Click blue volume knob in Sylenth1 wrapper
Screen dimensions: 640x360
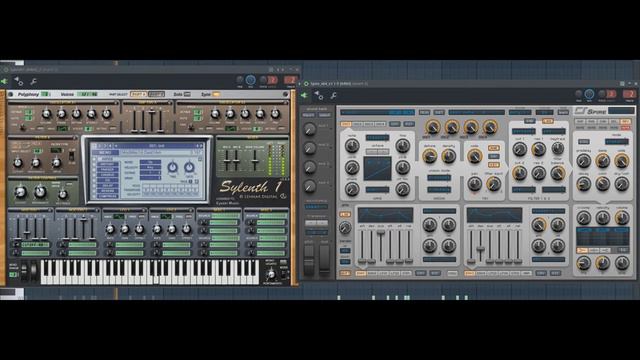click(x=251, y=80)
